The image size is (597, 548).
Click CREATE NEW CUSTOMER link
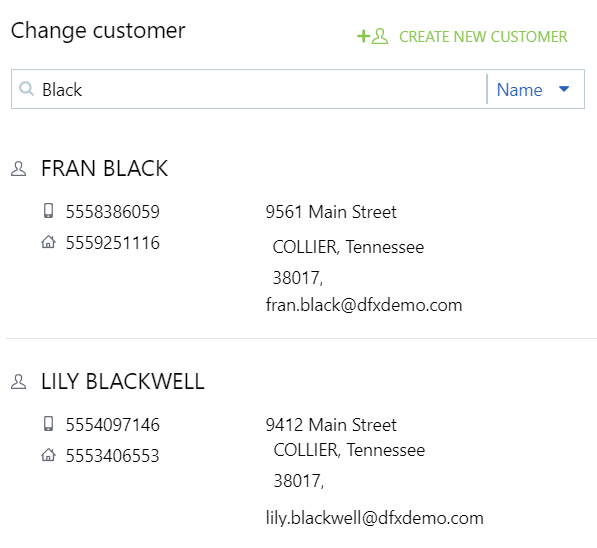483,37
